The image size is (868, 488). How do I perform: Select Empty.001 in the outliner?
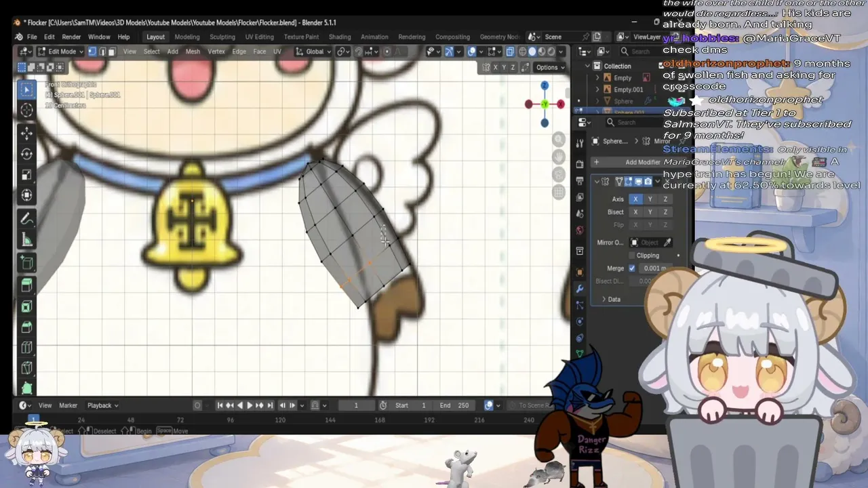628,89
